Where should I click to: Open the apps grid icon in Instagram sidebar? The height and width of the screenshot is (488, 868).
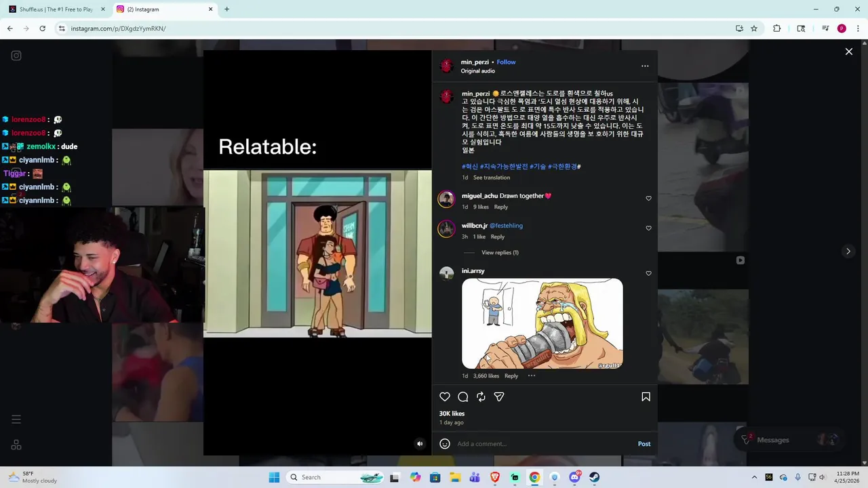click(16, 445)
